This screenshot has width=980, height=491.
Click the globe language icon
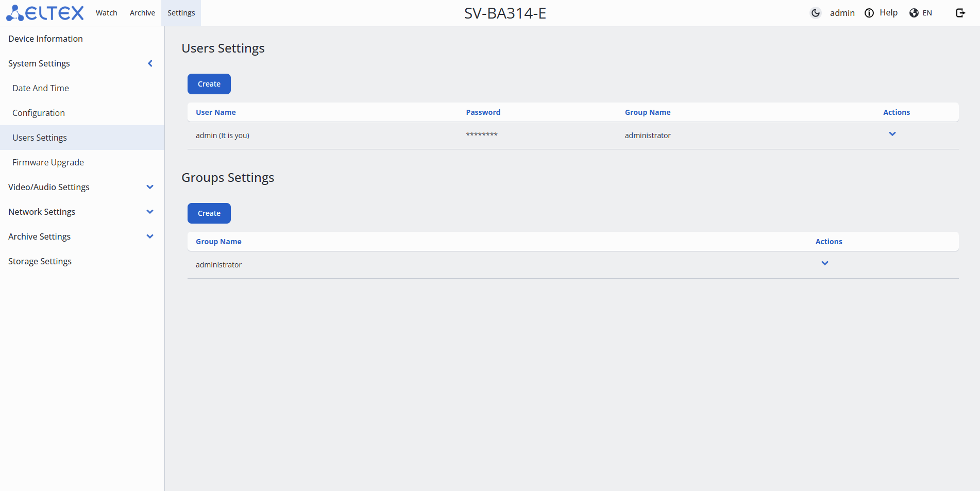pos(914,13)
